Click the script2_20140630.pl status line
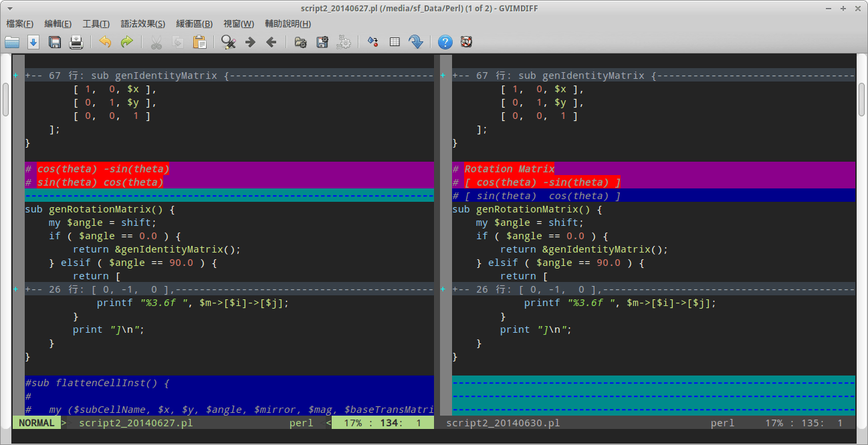The width and height of the screenshot is (868, 445). [503, 423]
